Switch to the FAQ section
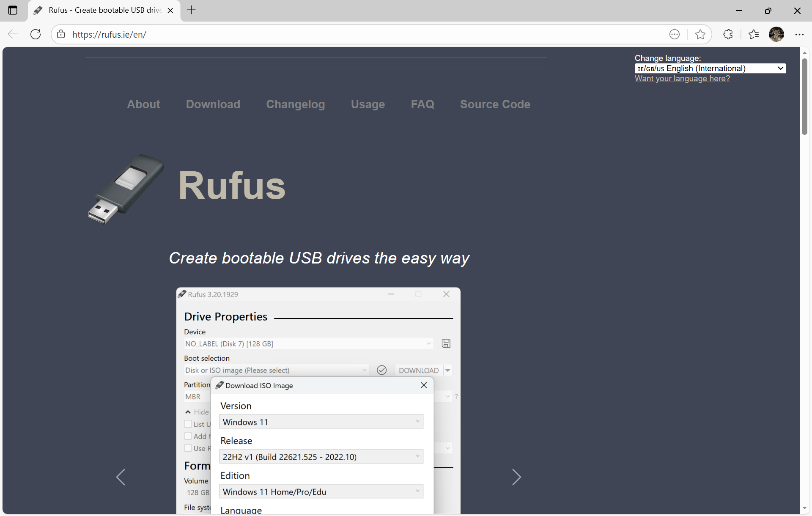This screenshot has height=516, width=812. tap(422, 104)
